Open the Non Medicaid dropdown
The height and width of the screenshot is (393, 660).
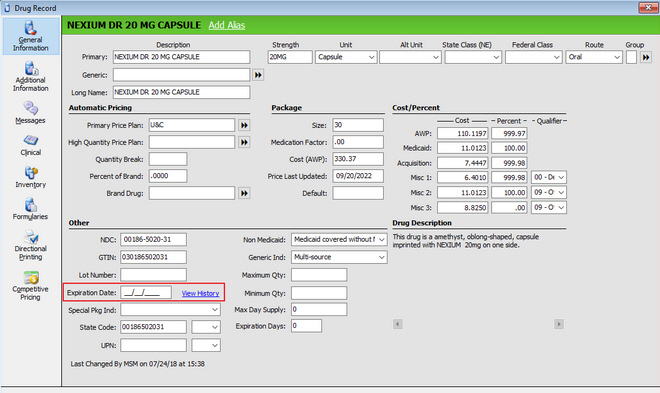pyautogui.click(x=339, y=239)
